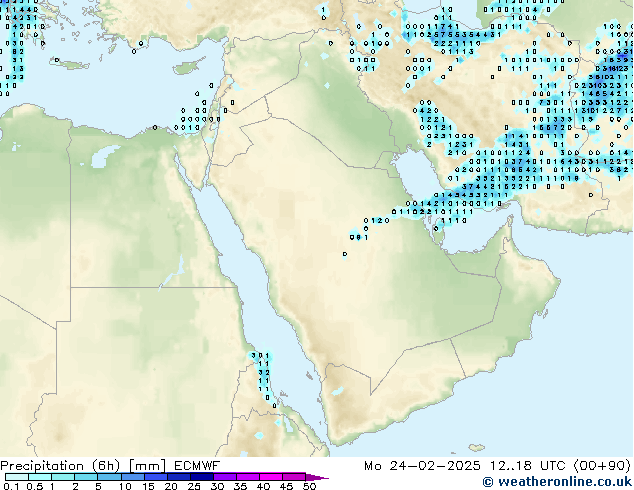Click the '(00+90)' forecast offset text
This screenshot has width=634, height=490.
click(602, 466)
